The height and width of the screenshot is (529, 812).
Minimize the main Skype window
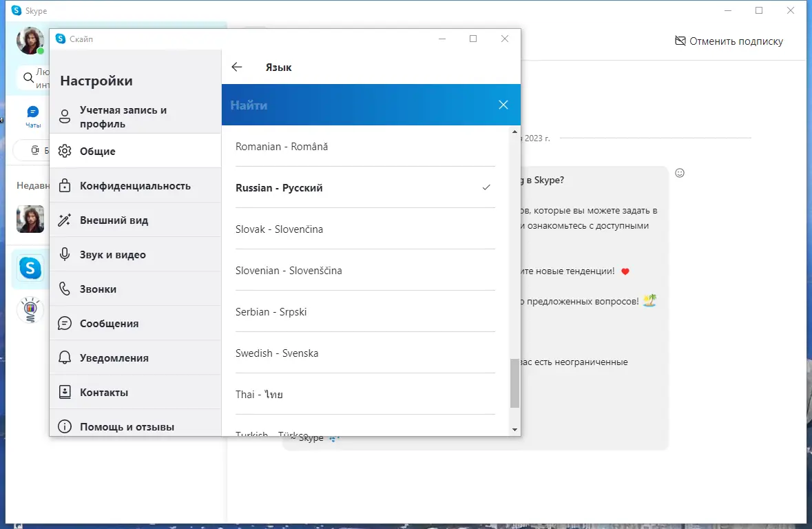click(727, 10)
